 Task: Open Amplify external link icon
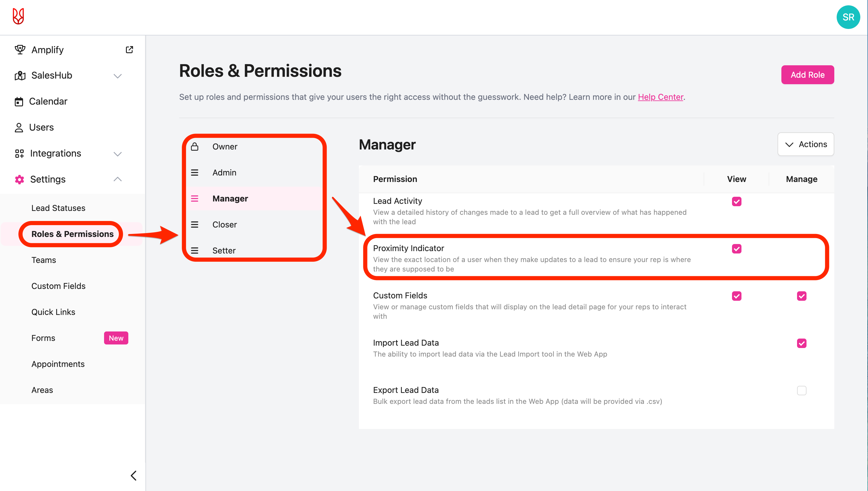(x=129, y=50)
